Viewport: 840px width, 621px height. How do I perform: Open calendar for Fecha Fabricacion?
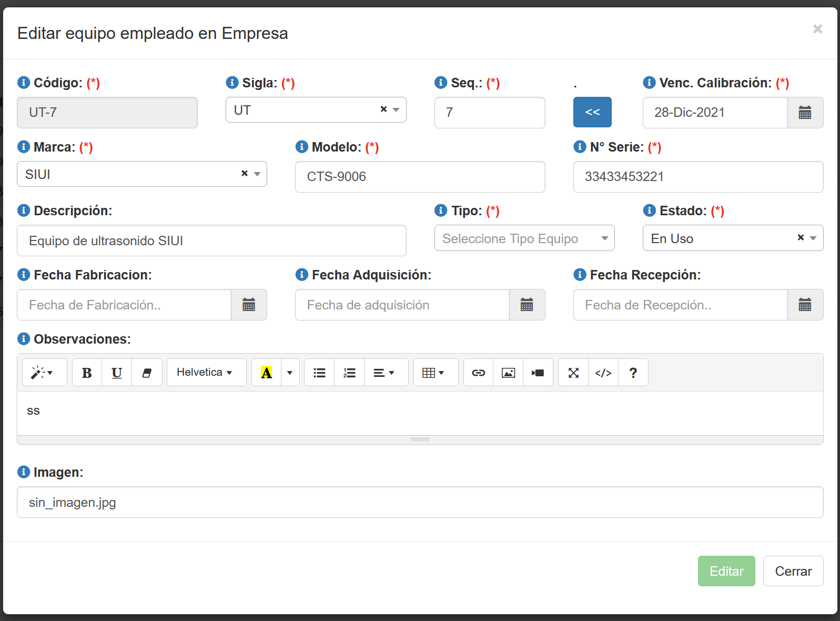point(249,305)
